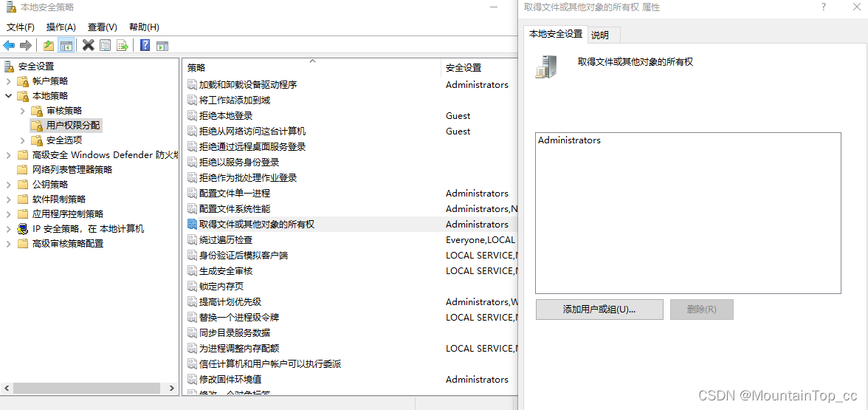Image resolution: width=868 pixels, height=410 pixels.
Task: Open Properties via the toolbar properties icon
Action: pyautogui.click(x=105, y=46)
